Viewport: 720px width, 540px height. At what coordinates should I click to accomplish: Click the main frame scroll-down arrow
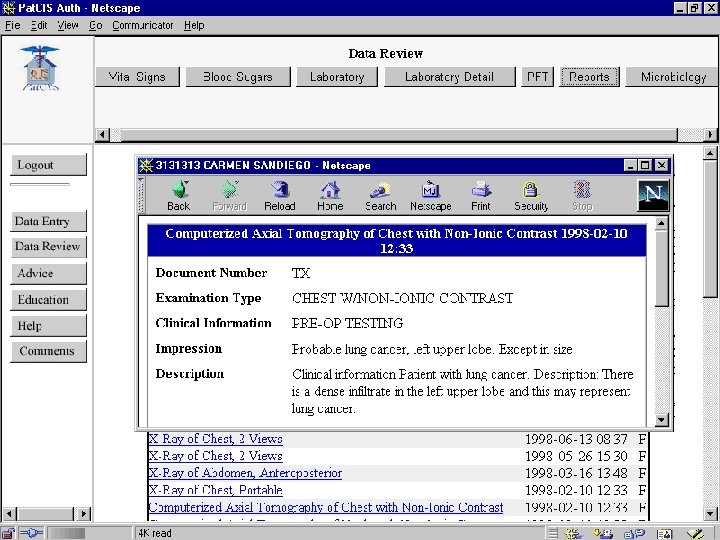coord(710,514)
